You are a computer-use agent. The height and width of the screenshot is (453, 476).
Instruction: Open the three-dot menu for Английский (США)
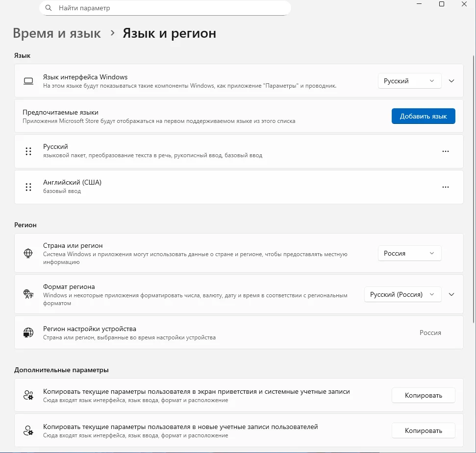click(445, 187)
